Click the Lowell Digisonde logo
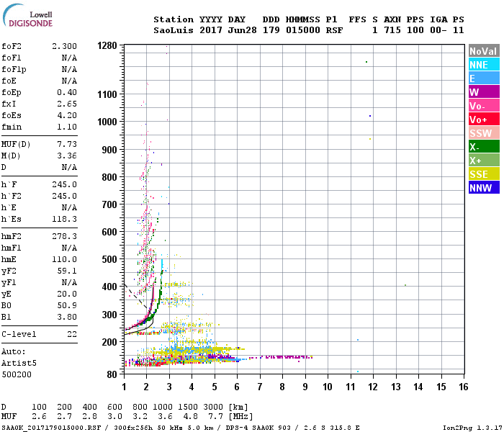This screenshot has width=504, height=432. click(x=27, y=16)
